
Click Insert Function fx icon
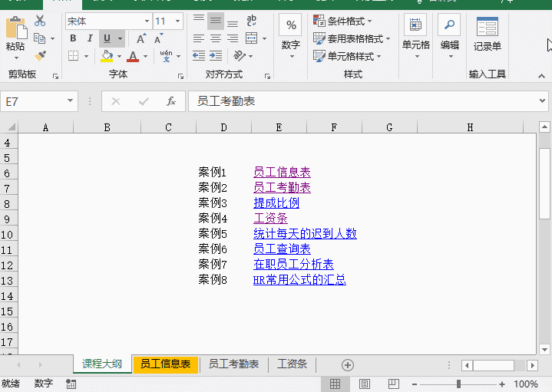pos(171,101)
